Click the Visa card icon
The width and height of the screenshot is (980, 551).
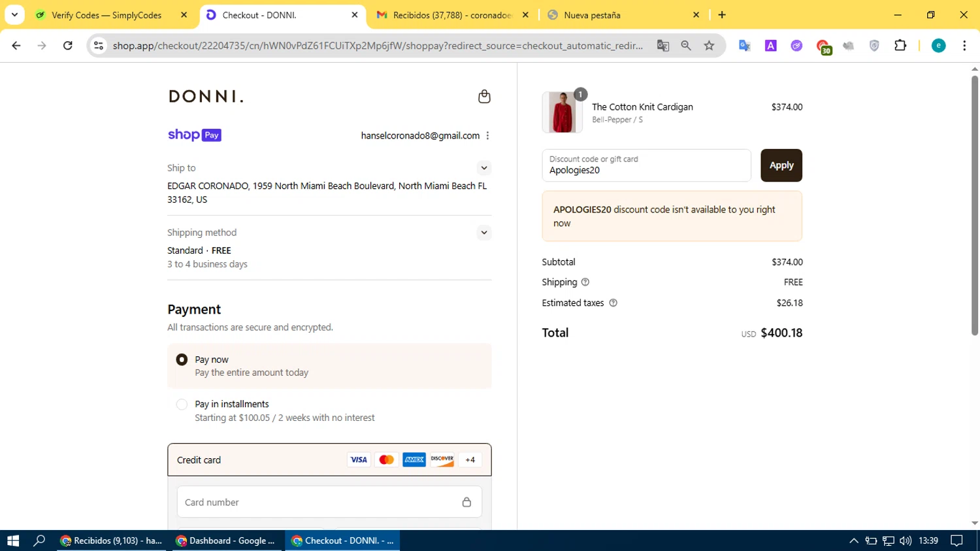pos(359,460)
